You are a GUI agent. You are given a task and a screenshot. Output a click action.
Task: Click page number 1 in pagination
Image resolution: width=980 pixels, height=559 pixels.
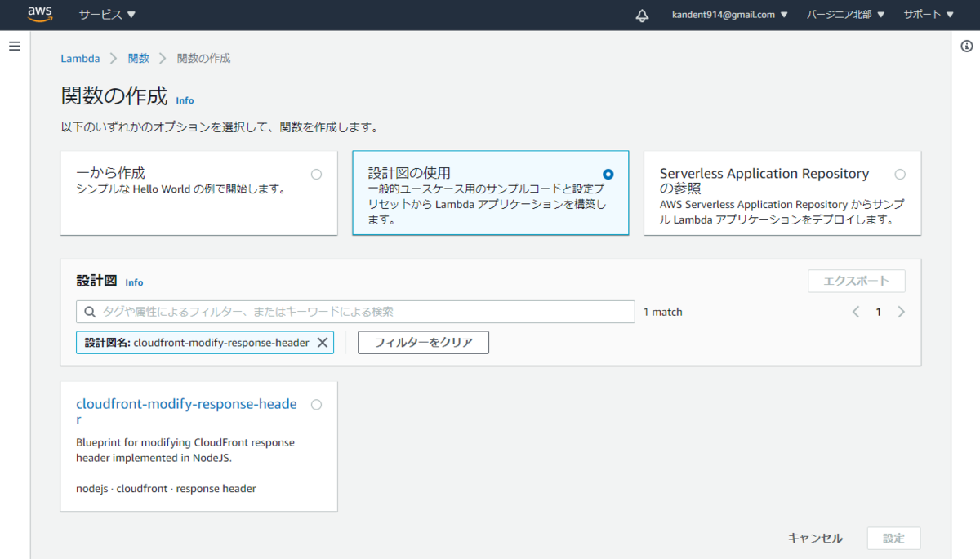pos(879,312)
